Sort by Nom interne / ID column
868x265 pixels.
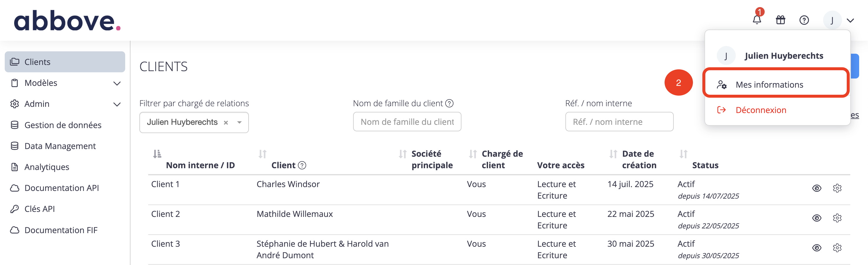157,154
